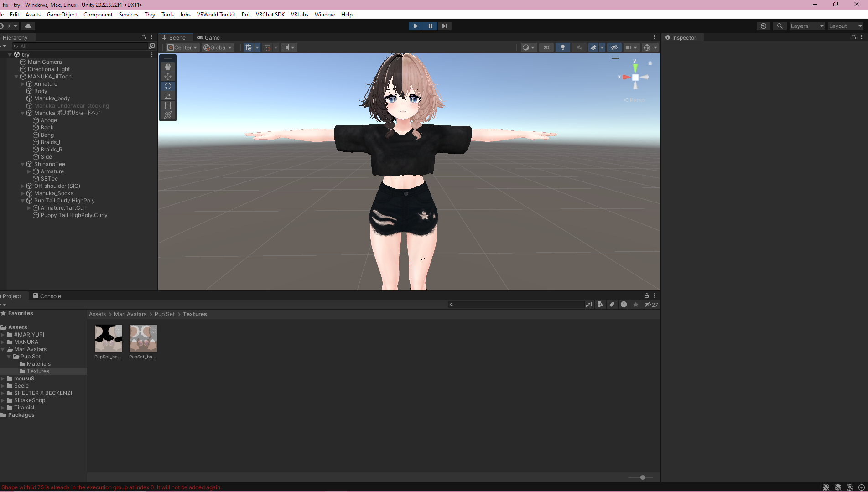Open the cloud services icon
Viewport: 868px width, 492px height.
click(28, 26)
